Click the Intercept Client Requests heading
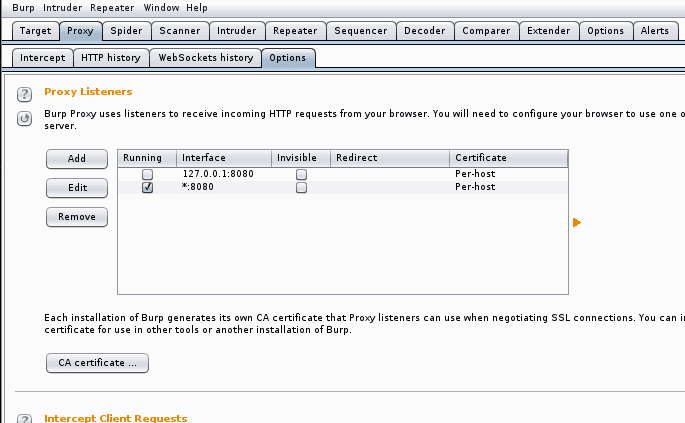Viewport: 685px width, 423px height. click(x=116, y=418)
